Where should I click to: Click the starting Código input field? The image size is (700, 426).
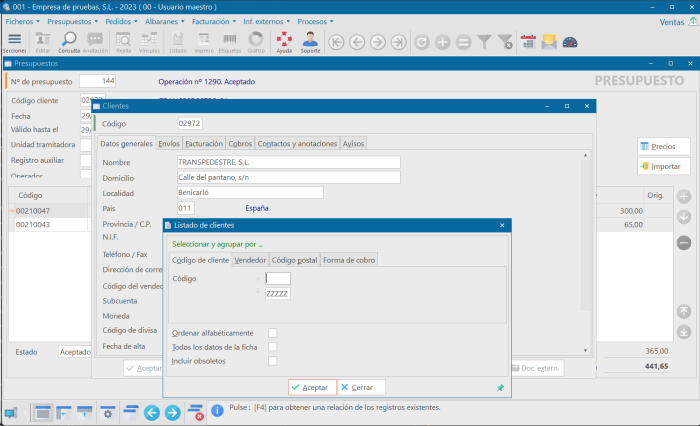278,279
